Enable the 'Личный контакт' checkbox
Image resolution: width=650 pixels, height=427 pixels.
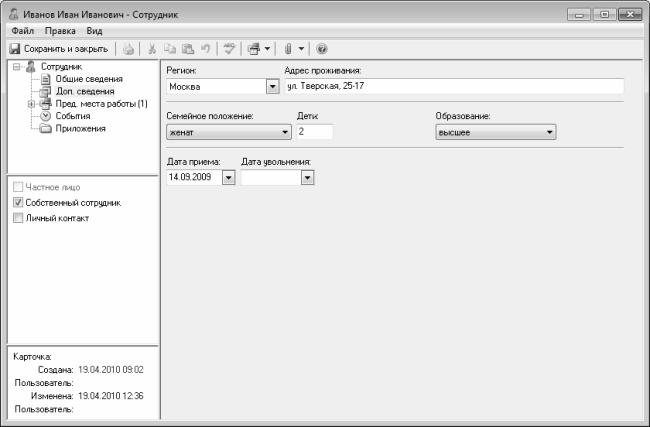(18, 219)
